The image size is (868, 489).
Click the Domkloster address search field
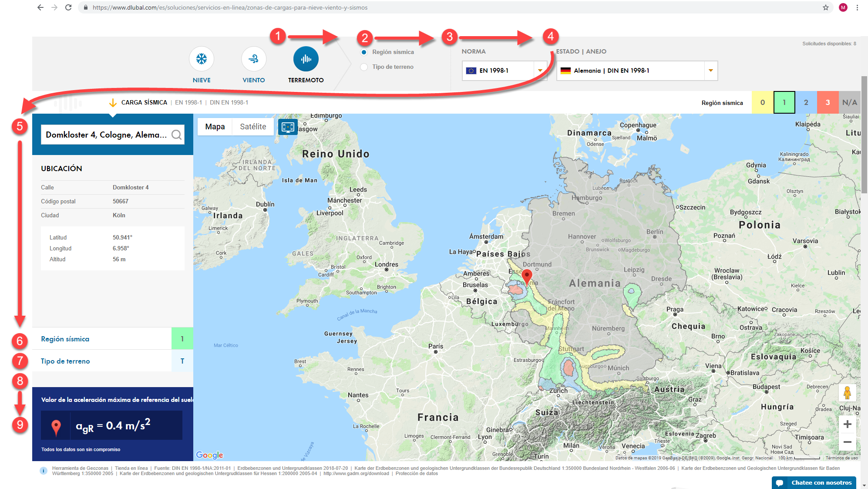tap(106, 135)
